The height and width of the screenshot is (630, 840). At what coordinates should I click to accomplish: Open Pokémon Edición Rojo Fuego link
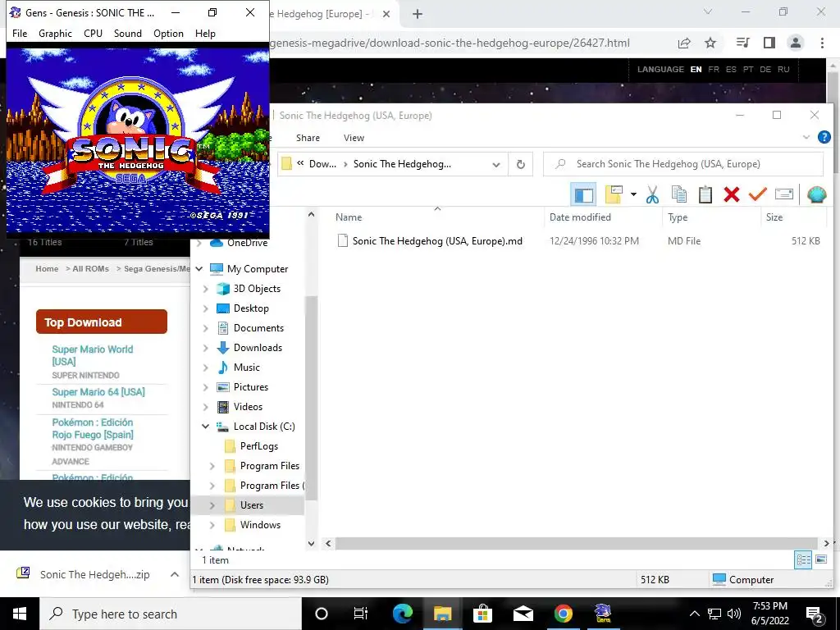click(x=93, y=428)
